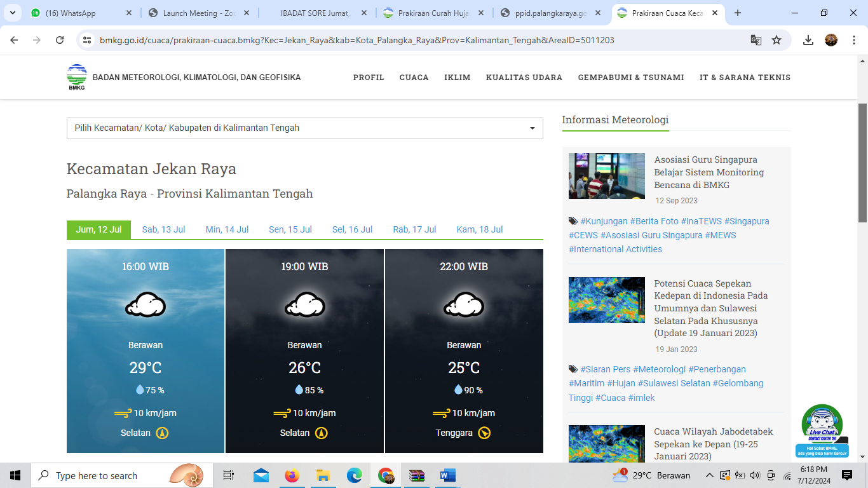Select the Kam, 18 Jul tab
868x488 pixels.
480,229
